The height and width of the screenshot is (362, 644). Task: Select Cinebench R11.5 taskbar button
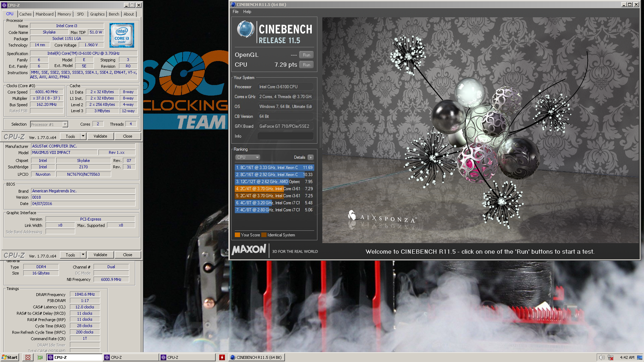pos(257,357)
